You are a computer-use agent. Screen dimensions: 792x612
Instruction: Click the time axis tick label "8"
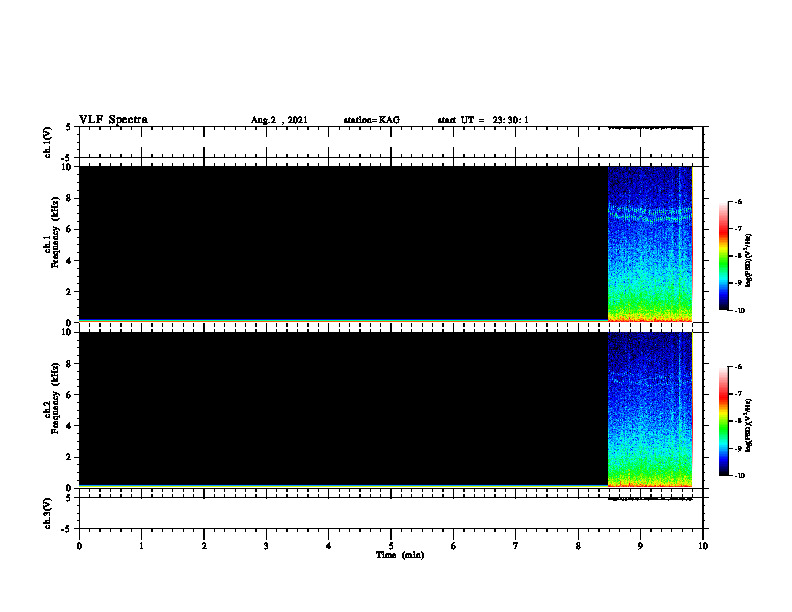click(578, 546)
